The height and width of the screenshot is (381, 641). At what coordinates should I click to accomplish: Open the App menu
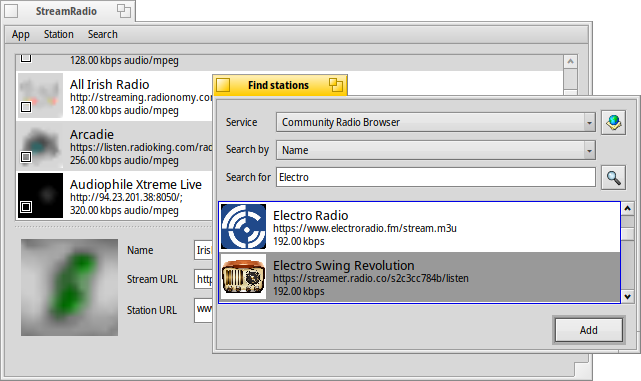point(20,34)
